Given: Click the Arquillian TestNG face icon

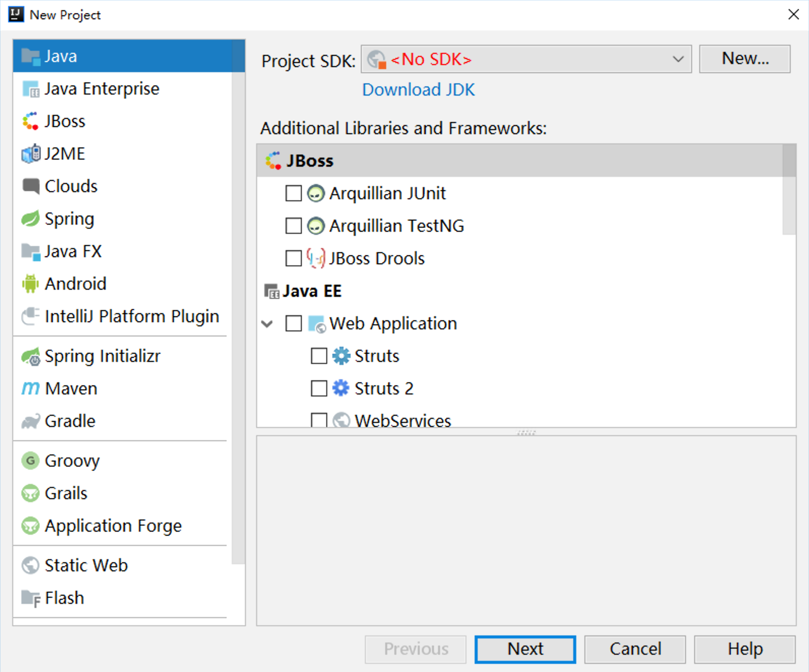Looking at the screenshot, I should coord(316,226).
